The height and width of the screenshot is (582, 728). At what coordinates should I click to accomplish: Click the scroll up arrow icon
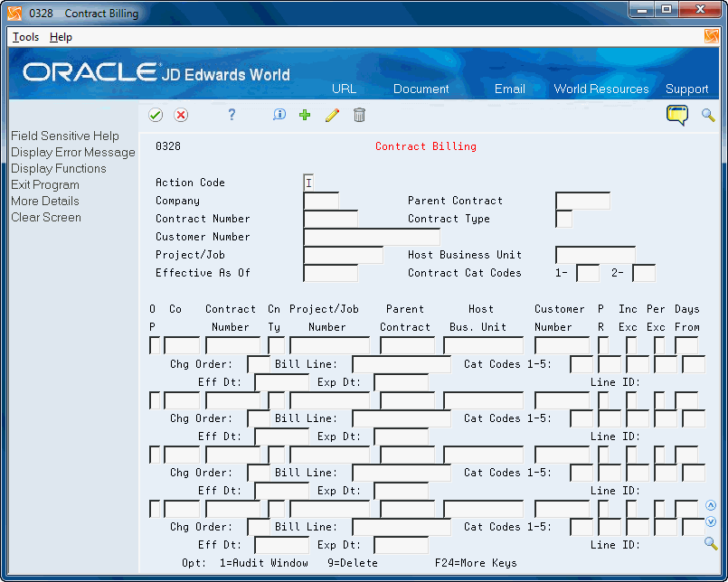point(710,505)
